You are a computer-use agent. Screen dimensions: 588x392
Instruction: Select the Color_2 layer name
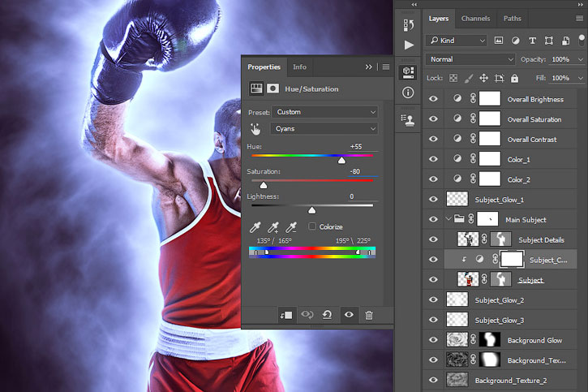[518, 179]
